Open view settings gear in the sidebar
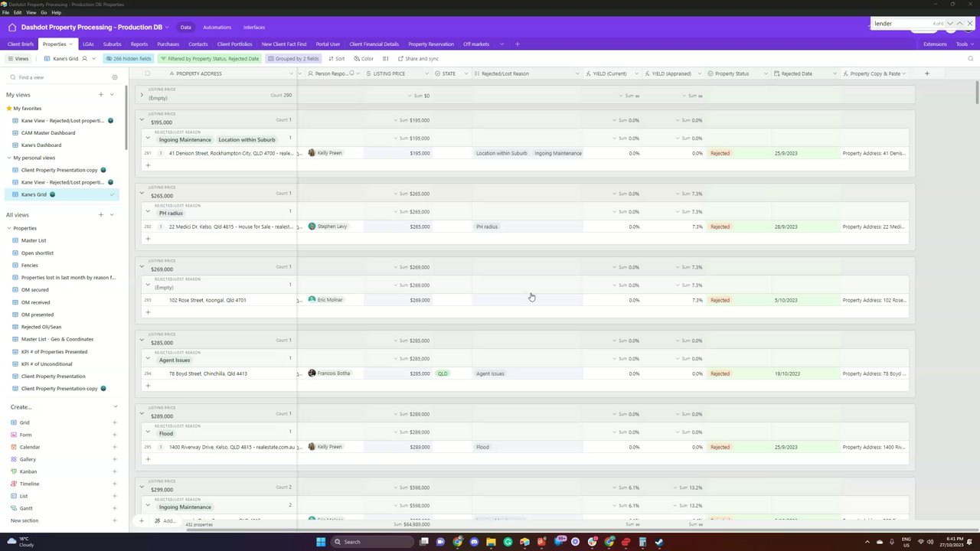 115,77
